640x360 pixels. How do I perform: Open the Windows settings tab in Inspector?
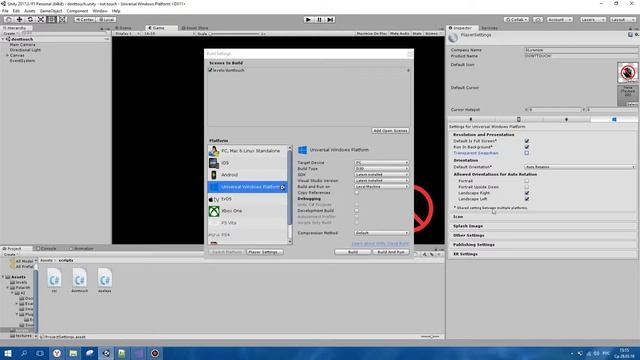(x=614, y=119)
